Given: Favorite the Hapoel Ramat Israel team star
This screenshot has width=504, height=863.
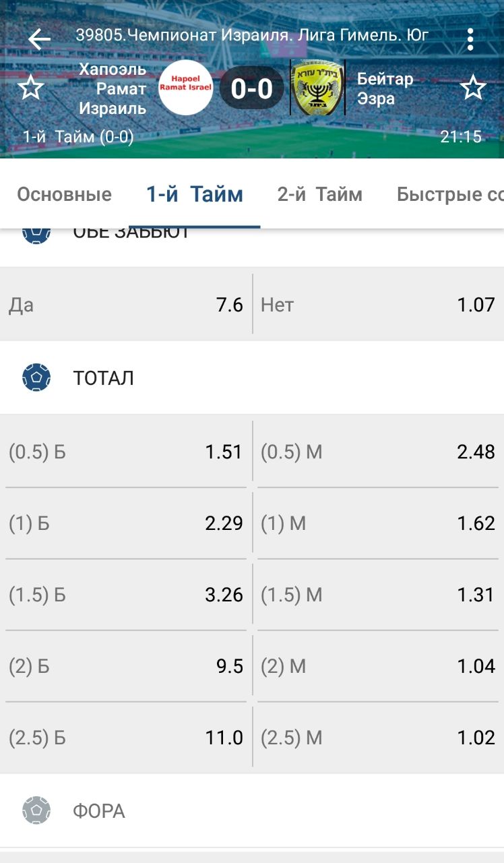Looking at the screenshot, I should tap(30, 88).
